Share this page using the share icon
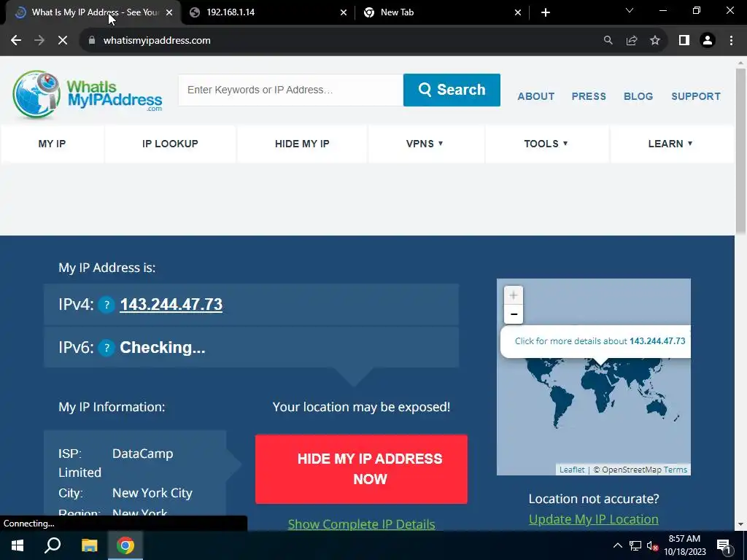The image size is (747, 560). pyautogui.click(x=632, y=41)
